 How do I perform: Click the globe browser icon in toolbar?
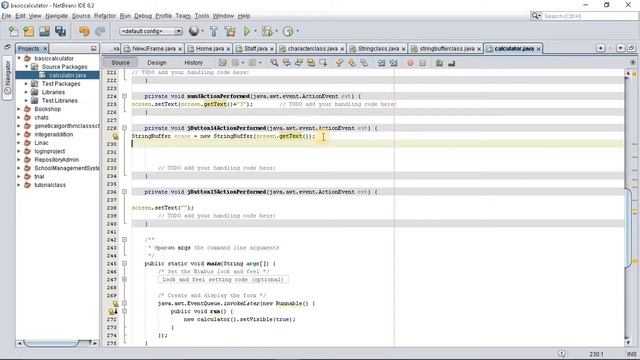pos(194,31)
